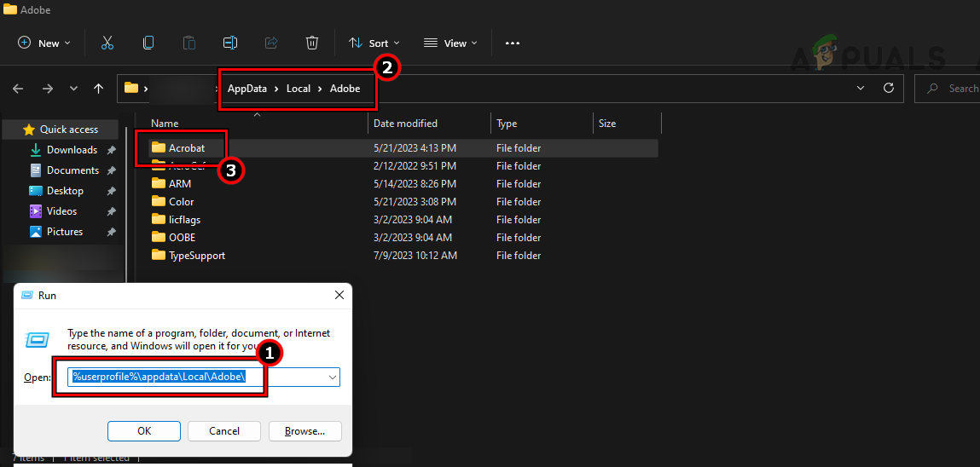Click the licflags folder icon
980x467 pixels.
158,219
